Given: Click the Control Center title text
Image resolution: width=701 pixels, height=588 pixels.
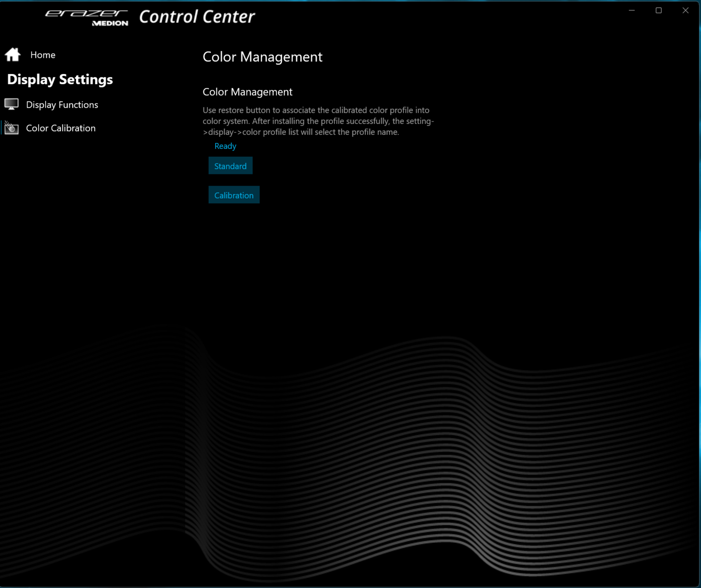Looking at the screenshot, I should click(x=197, y=17).
